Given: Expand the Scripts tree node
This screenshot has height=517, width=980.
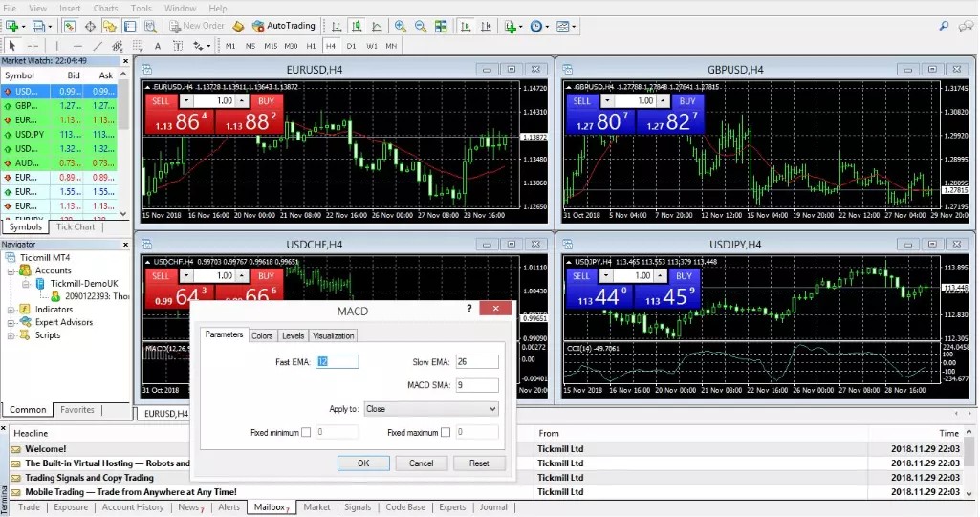Looking at the screenshot, I should coord(11,336).
